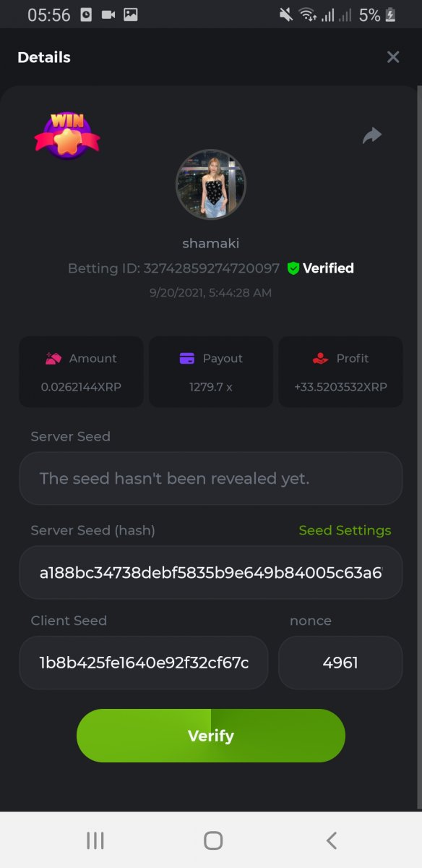The height and width of the screenshot is (868, 422).
Task: Open Seed Settings link
Action: click(x=345, y=530)
